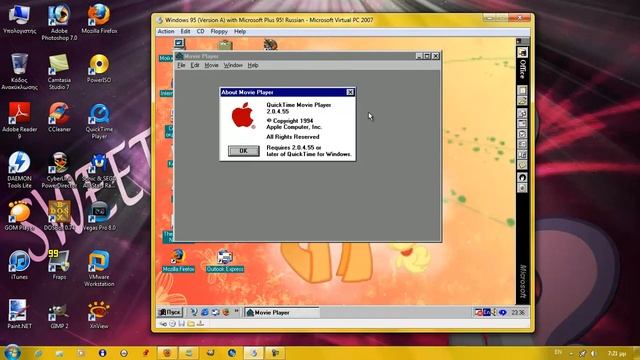
Task: Close the About Movie Player dialog
Action: [x=350, y=92]
